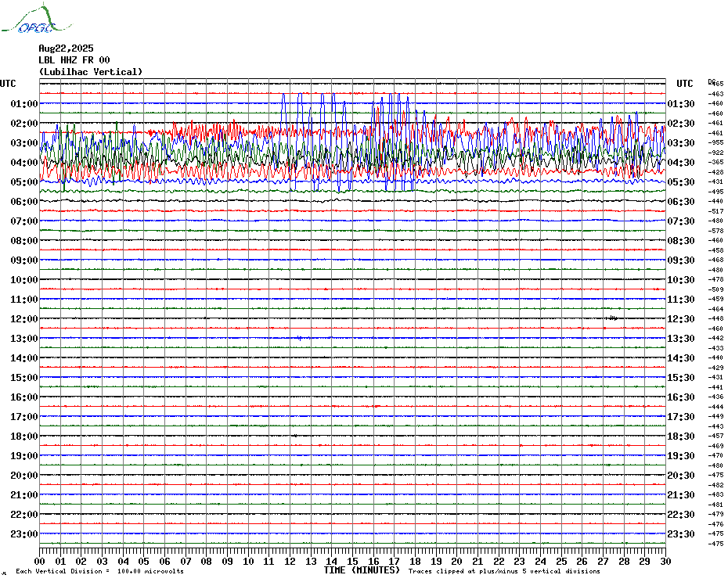Click the DC offset value -428
The height and width of the screenshot is (582, 728).
pyautogui.click(x=715, y=172)
